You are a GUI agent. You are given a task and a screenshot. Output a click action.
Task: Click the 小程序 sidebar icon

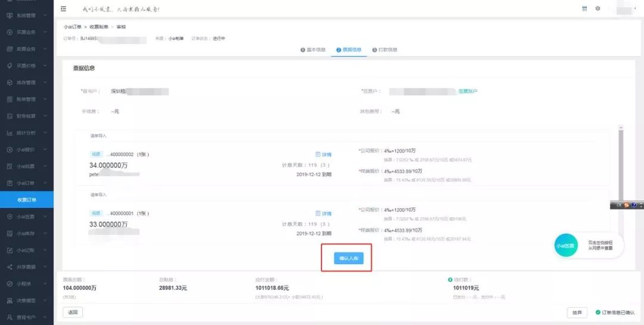[10, 284]
